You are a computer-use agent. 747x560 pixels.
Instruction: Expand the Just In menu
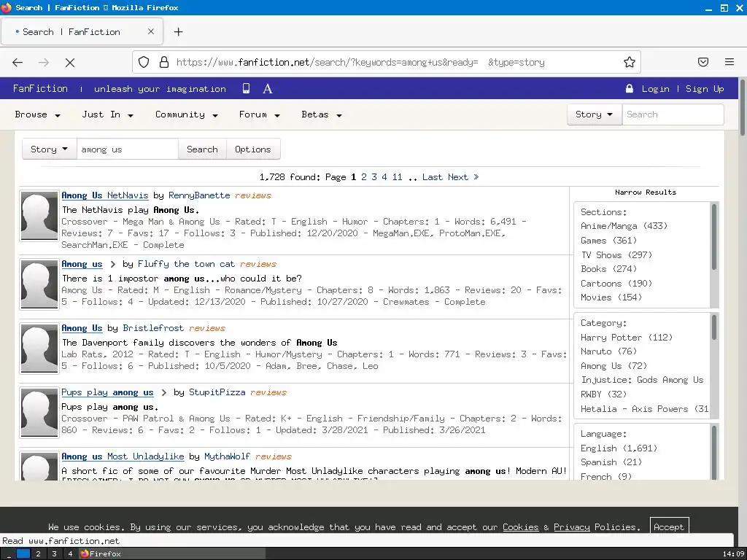[x=108, y=114]
